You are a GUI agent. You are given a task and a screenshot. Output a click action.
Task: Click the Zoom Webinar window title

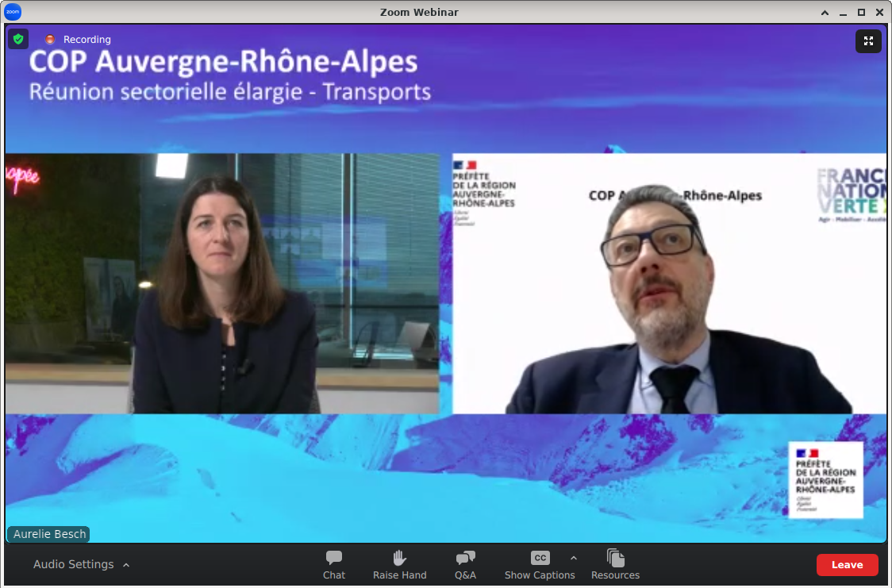tap(419, 12)
